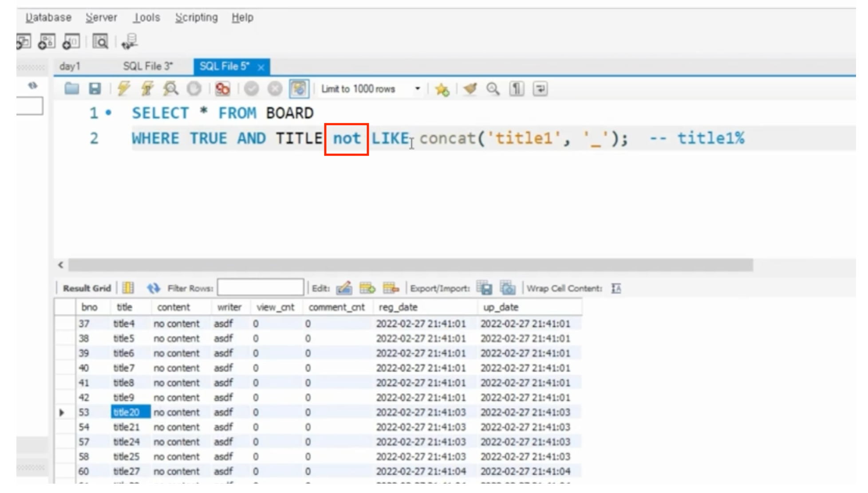Open the Limit to 1000 rows dropdown
868x493 pixels.
[417, 89]
